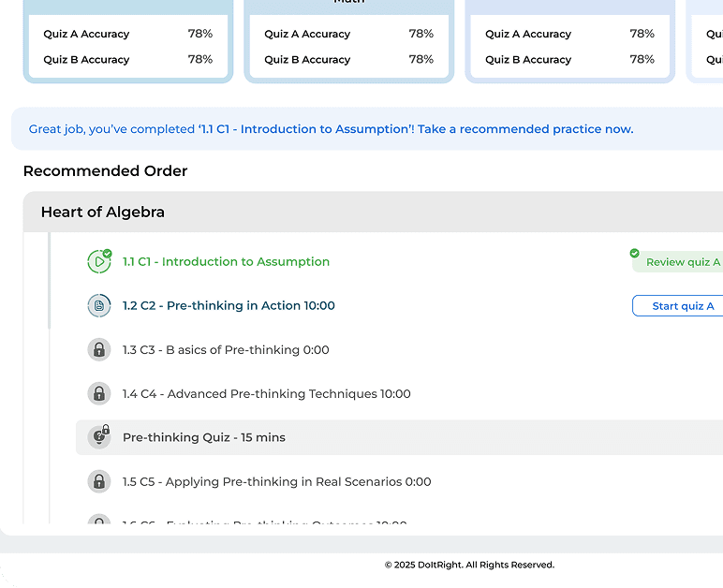Click the document icon beside 1.2 C2 lesson
This screenshot has height=588, width=723.
98,306
